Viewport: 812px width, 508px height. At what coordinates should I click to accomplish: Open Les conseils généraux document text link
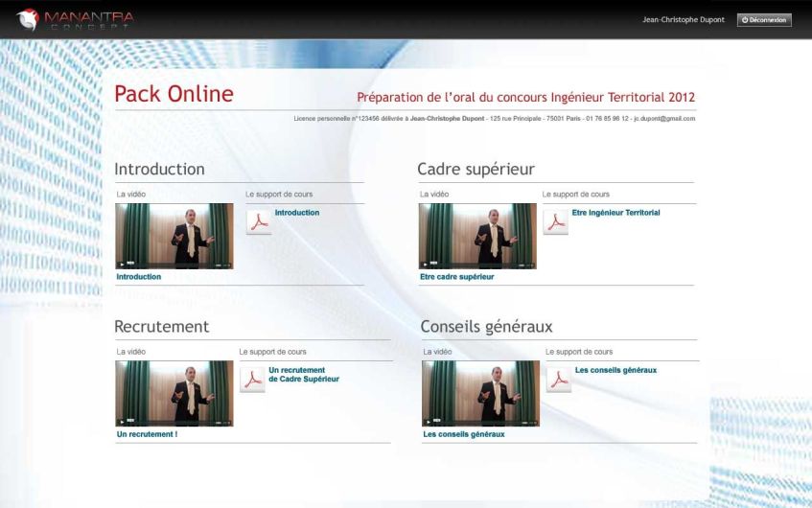click(615, 370)
